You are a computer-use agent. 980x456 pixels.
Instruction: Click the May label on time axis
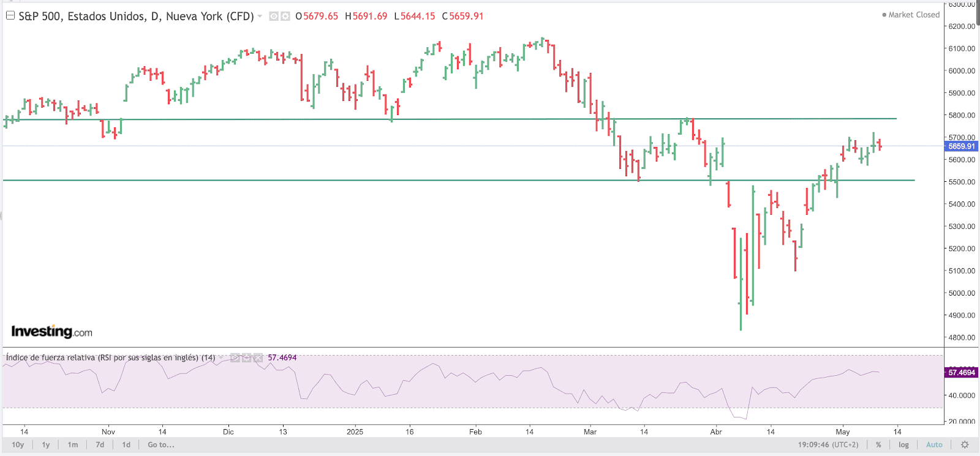click(x=843, y=432)
